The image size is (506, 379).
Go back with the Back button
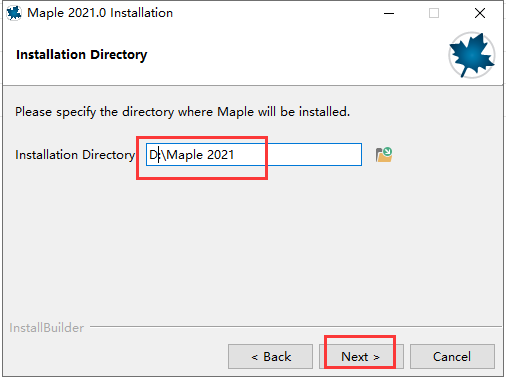click(270, 357)
